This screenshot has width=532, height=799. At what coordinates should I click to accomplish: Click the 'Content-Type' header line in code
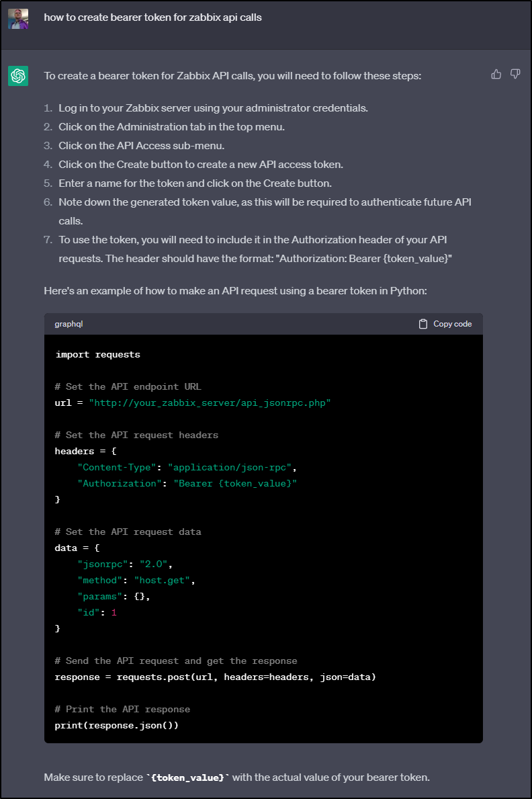(187, 467)
